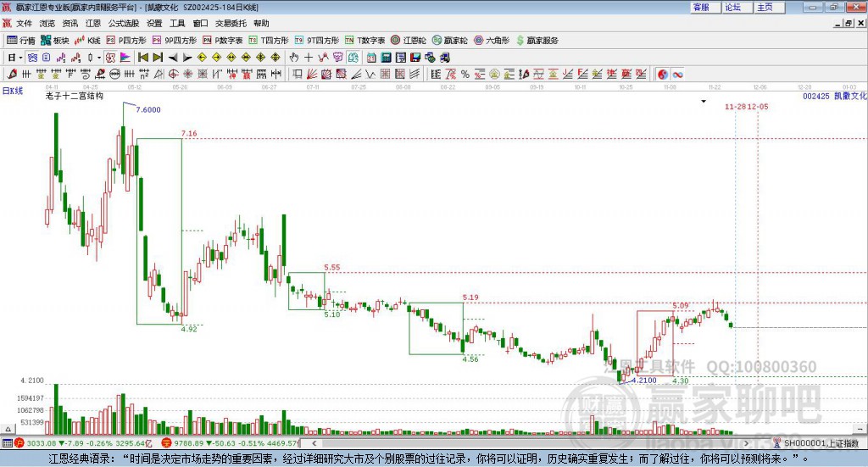
Task: Open the T四方形 tool
Action: coord(269,41)
